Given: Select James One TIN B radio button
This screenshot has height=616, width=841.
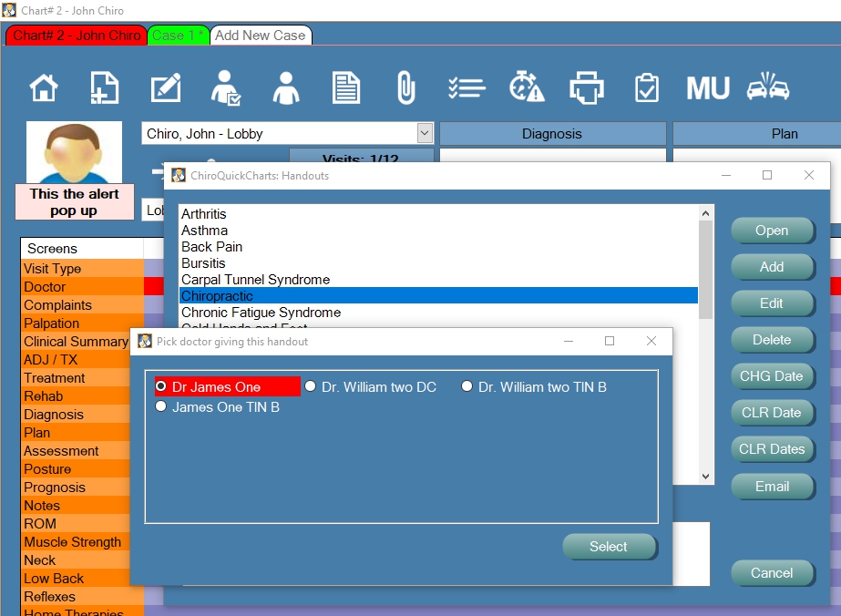Looking at the screenshot, I should [161, 406].
